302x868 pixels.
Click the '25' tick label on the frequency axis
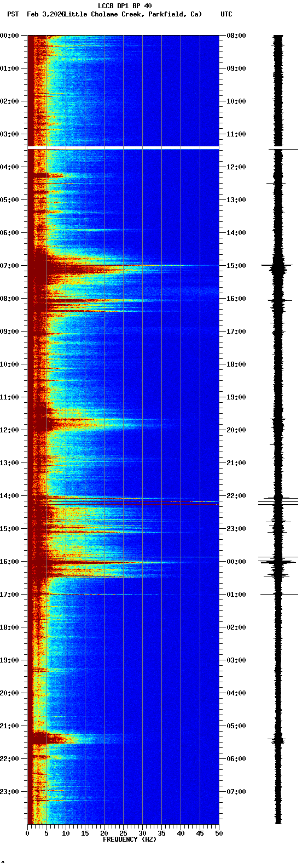123,833
